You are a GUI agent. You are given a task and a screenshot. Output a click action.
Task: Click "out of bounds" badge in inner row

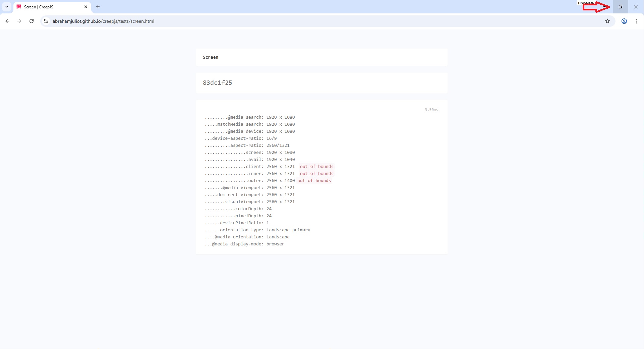[317, 174]
